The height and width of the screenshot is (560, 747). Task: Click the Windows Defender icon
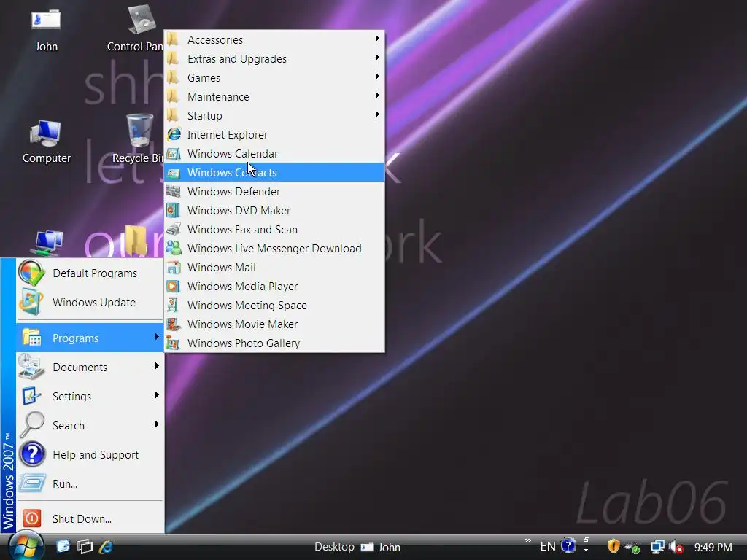click(174, 192)
